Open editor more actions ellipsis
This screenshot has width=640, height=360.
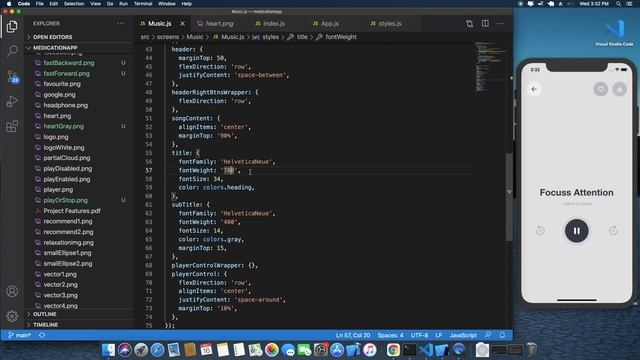500,23
